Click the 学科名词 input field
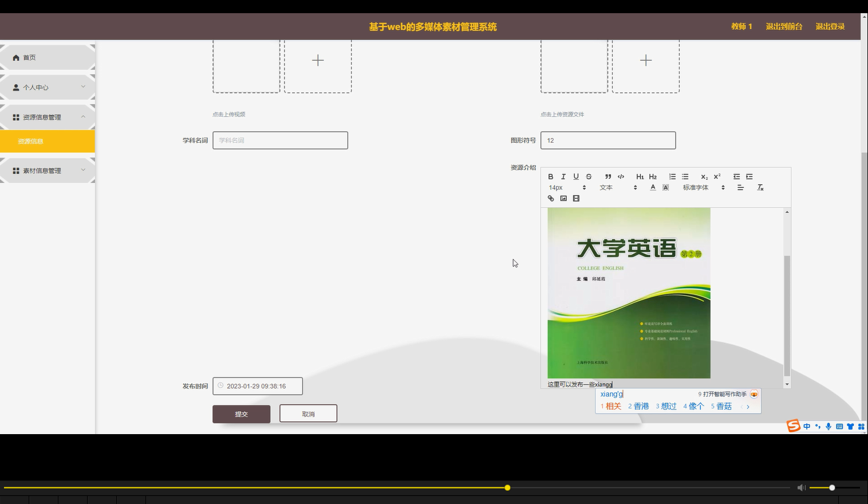The height and width of the screenshot is (504, 868). pyautogui.click(x=280, y=140)
